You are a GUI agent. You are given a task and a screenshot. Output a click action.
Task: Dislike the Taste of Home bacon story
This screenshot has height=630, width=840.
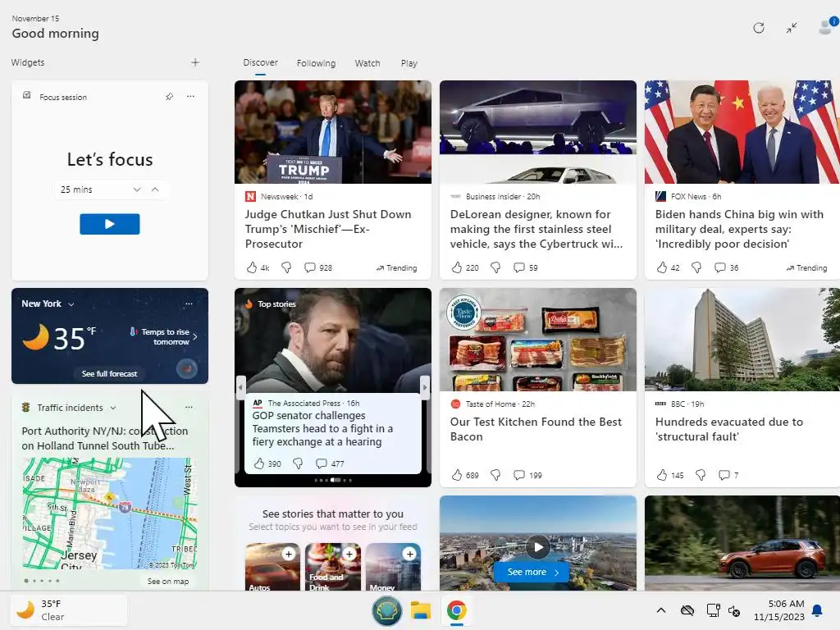(496, 475)
